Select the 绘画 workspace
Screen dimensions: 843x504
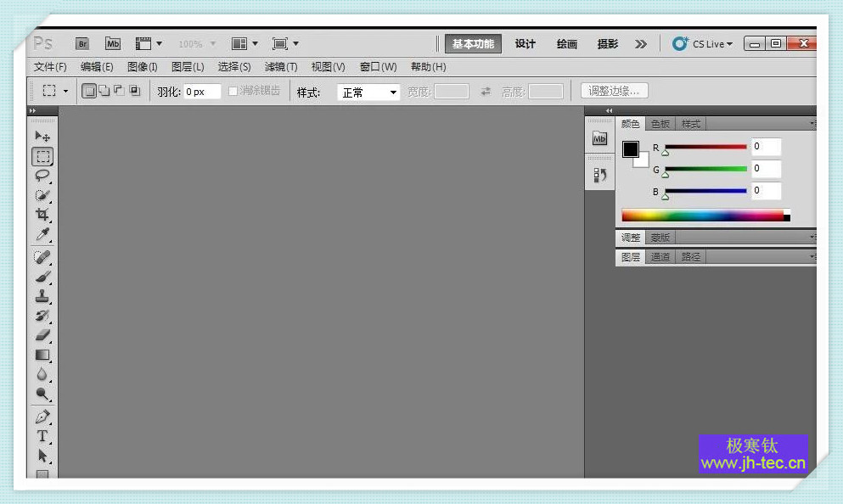point(566,44)
